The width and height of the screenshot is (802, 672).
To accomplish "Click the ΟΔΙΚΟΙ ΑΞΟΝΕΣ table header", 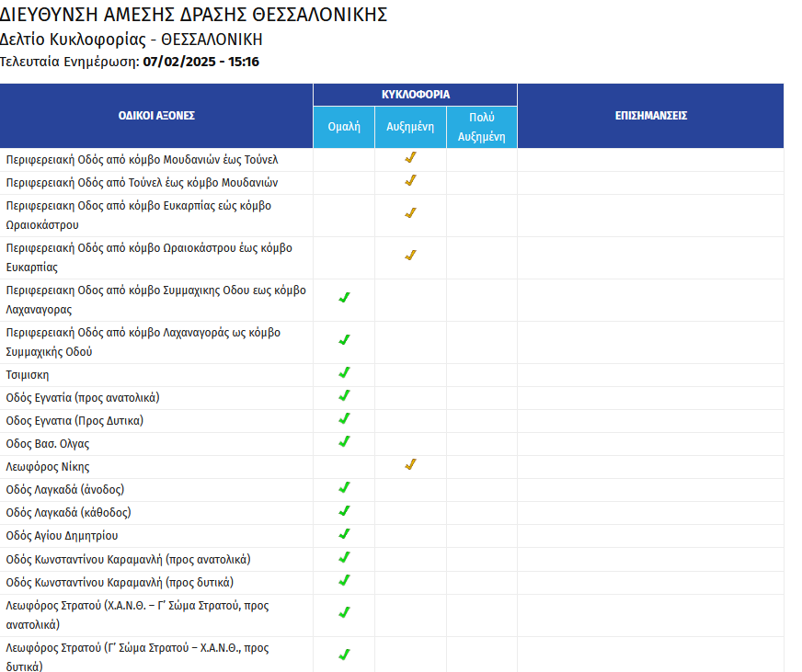I will pos(156,116).
